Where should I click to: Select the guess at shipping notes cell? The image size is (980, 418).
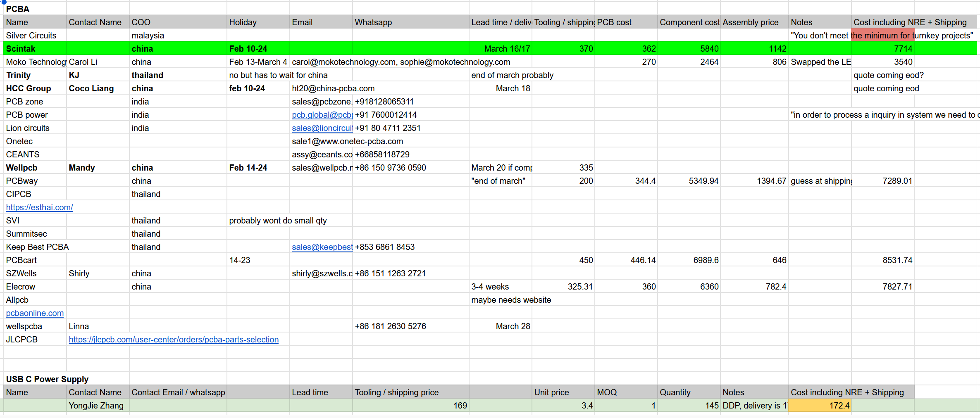pyautogui.click(x=820, y=181)
